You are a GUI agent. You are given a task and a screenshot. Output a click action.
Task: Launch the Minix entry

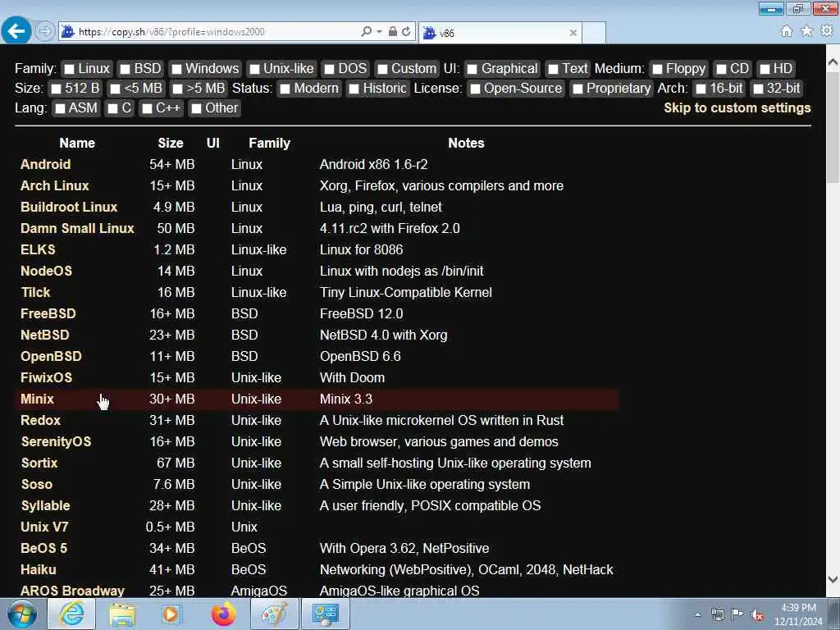click(x=37, y=399)
